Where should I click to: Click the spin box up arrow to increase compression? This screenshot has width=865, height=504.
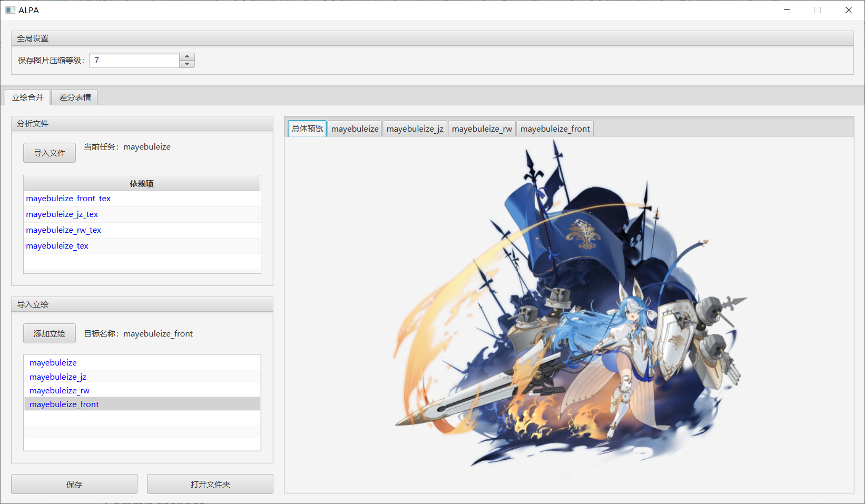(x=187, y=56)
